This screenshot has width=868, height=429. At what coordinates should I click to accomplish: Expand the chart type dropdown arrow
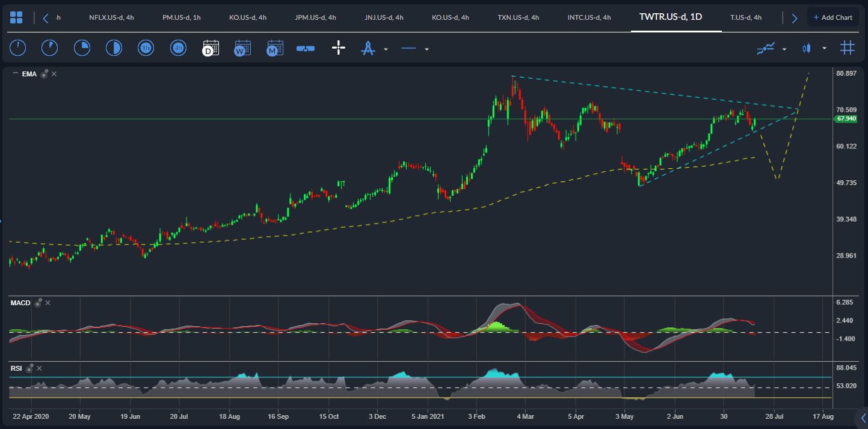point(824,49)
